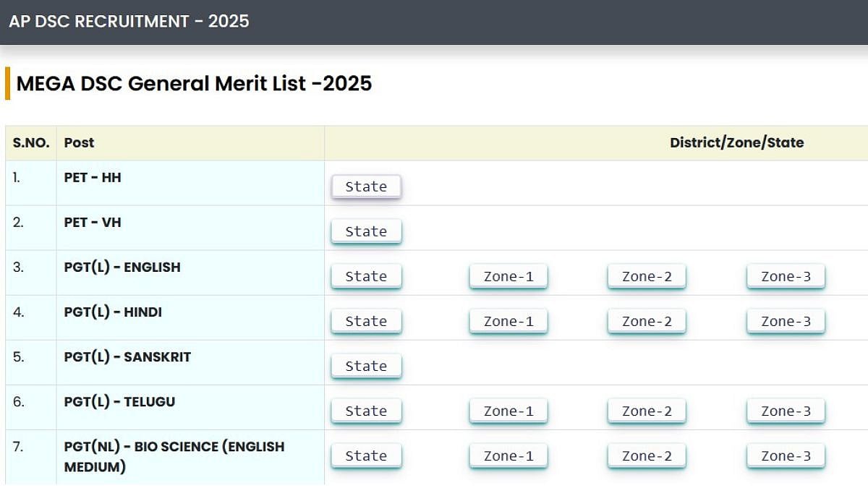This screenshot has width=868, height=488.
Task: Open Zone-3 list for PGT(L) - TELUGU
Action: coord(786,411)
